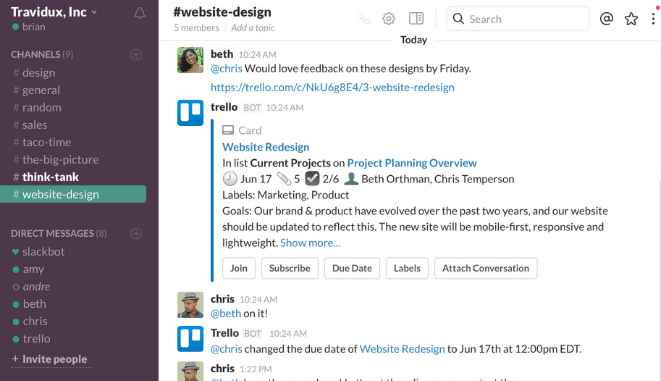Image resolution: width=661 pixels, height=381 pixels.
Task: Click the paperclip attachments icon
Action: (284, 179)
